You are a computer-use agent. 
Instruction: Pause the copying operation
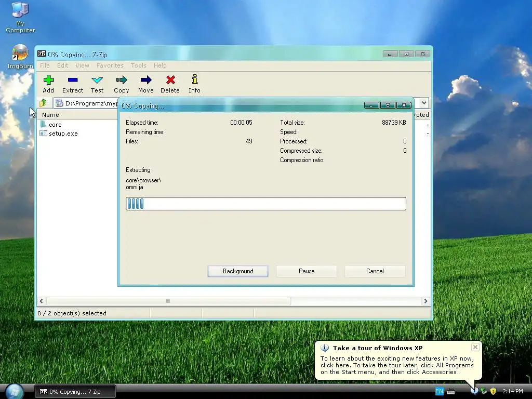307,271
